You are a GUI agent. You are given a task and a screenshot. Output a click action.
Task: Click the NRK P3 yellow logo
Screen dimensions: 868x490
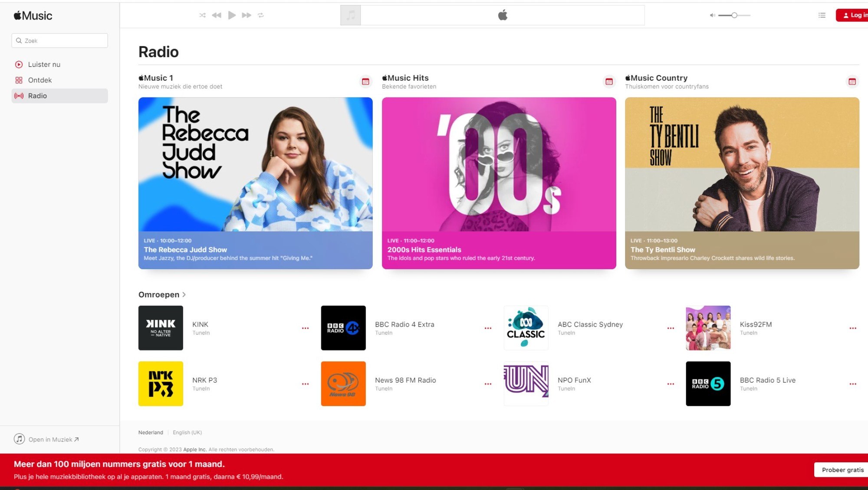(x=161, y=384)
